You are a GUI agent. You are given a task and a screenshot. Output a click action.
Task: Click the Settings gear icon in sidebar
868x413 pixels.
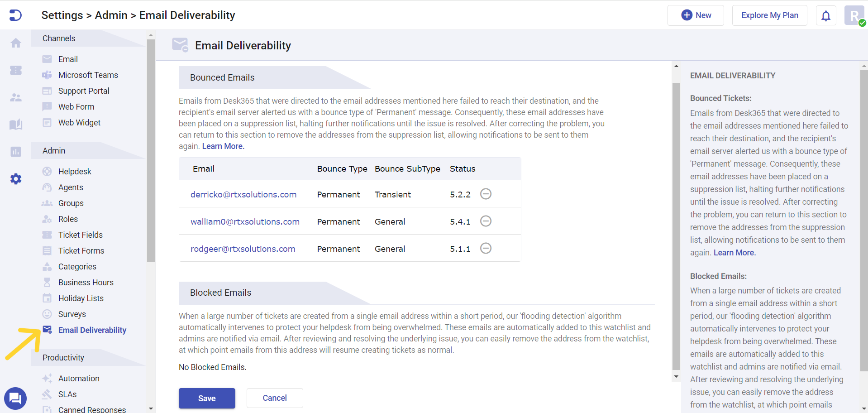pos(16,179)
